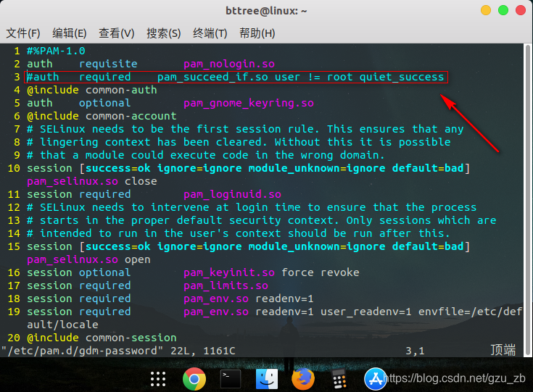Click 'success=ok' on line 10
533x392 pixels.
coord(117,168)
